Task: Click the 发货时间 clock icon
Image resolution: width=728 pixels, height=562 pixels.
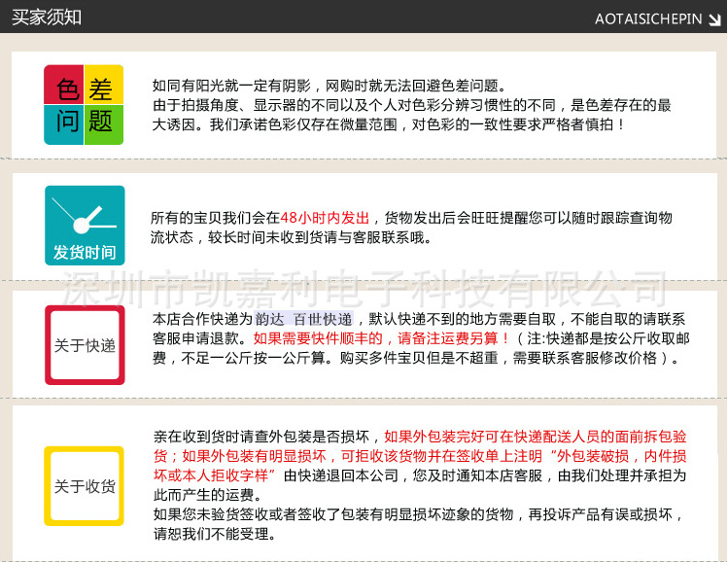Action: 85,226
